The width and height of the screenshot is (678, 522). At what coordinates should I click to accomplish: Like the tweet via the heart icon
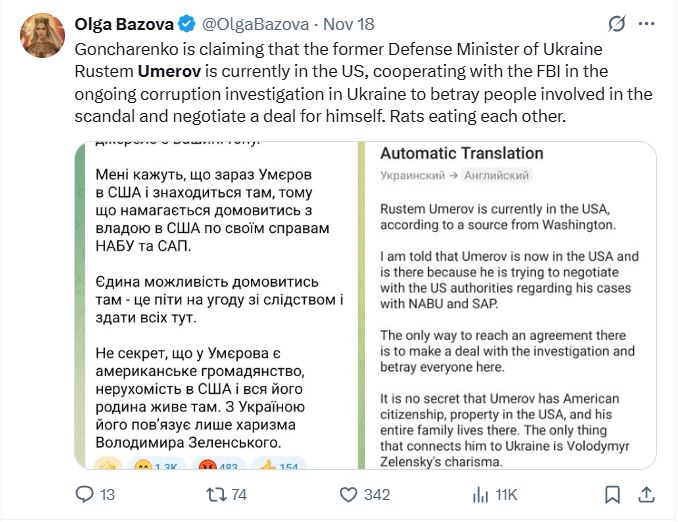[348, 494]
